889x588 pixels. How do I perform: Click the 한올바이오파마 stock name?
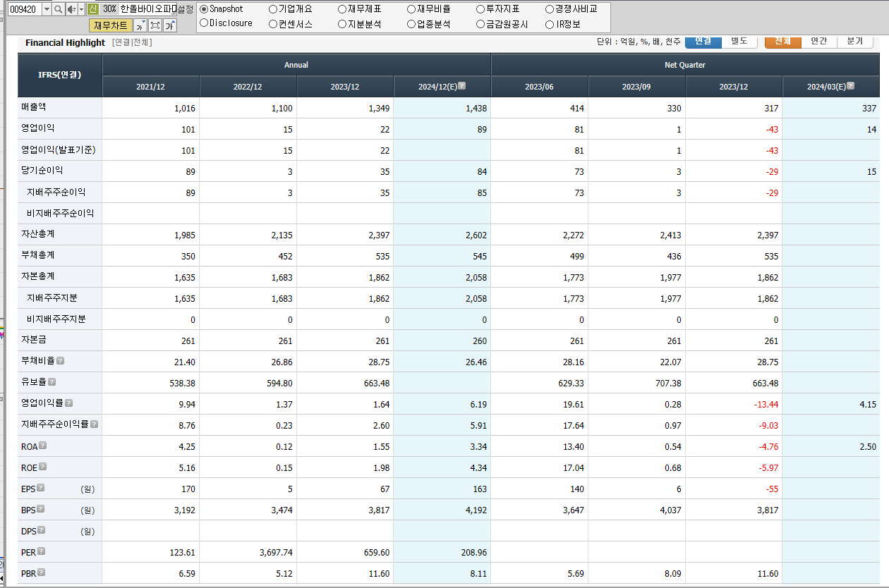tap(147, 9)
